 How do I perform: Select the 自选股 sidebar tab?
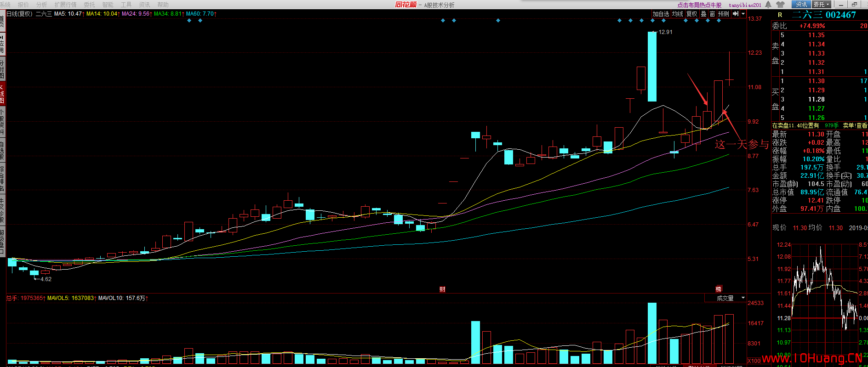(2, 150)
